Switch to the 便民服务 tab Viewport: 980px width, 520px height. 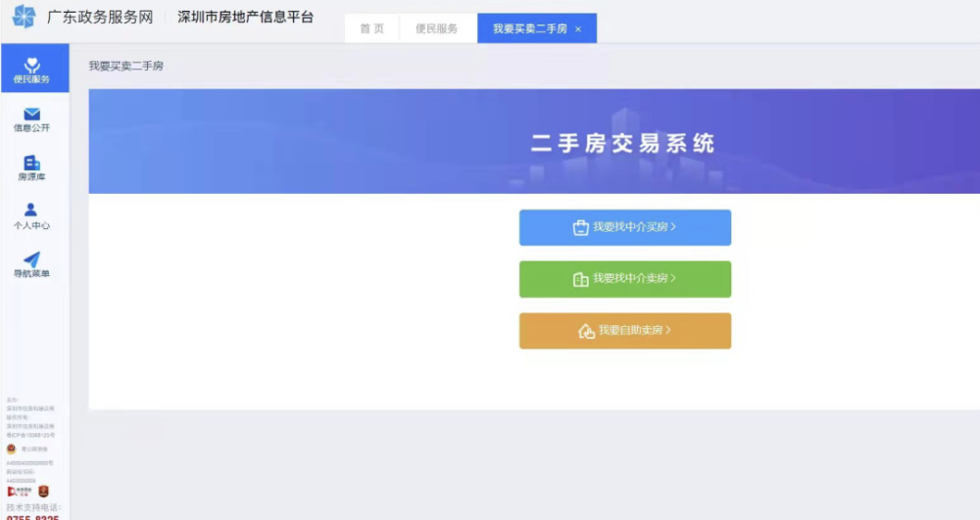(x=436, y=28)
